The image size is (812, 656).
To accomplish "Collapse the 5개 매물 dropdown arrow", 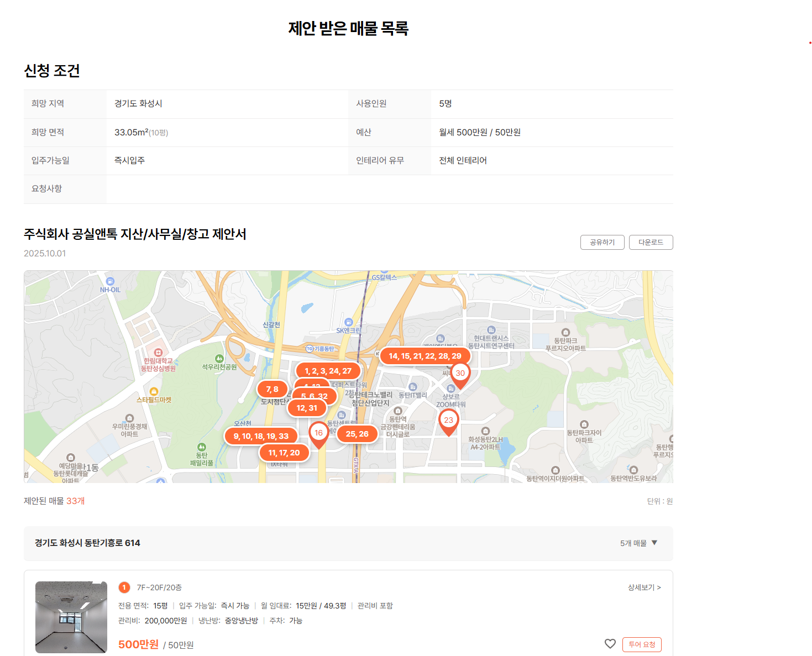I will pyautogui.click(x=654, y=543).
